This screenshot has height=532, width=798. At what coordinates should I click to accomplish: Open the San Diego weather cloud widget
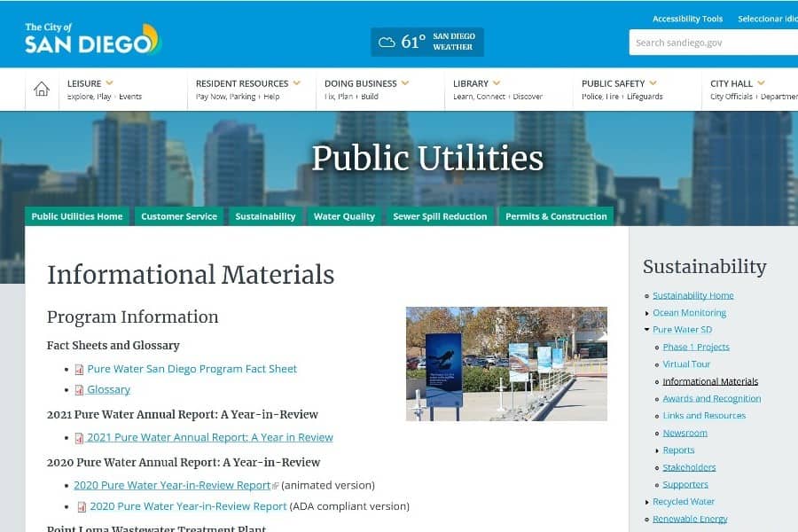(426, 42)
